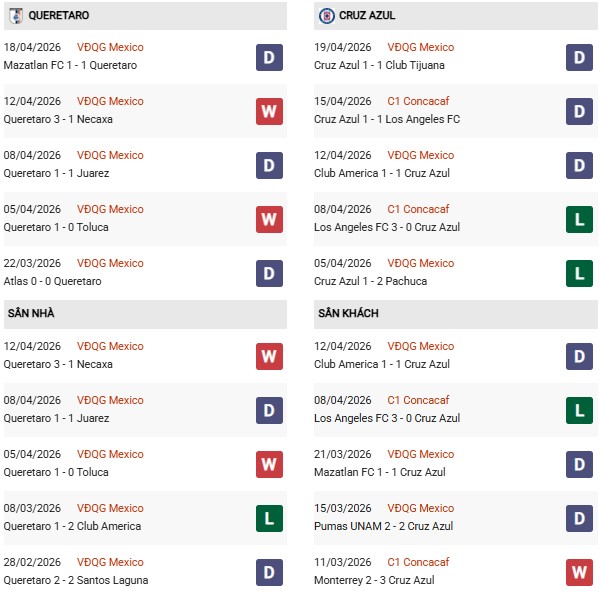This screenshot has width=600, height=592.
Task: Click the QUERETARO team header title
Action: tap(59, 16)
